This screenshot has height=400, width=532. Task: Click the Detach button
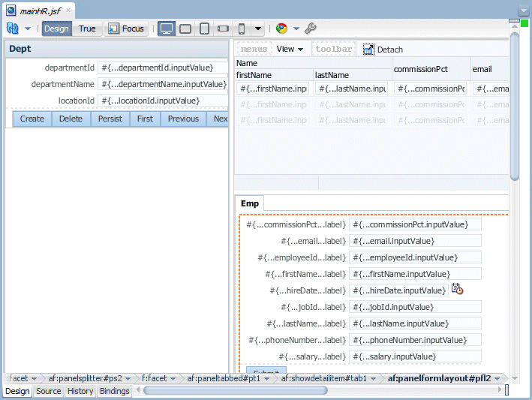pos(383,50)
